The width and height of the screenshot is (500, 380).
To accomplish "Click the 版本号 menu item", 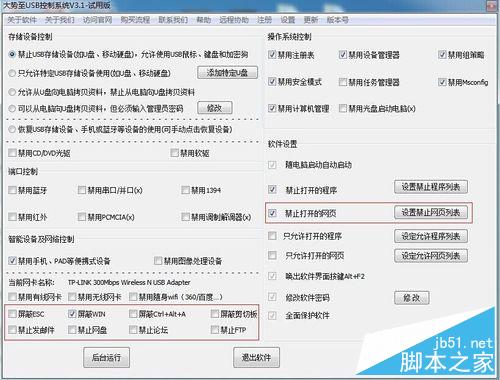I will 337,20.
